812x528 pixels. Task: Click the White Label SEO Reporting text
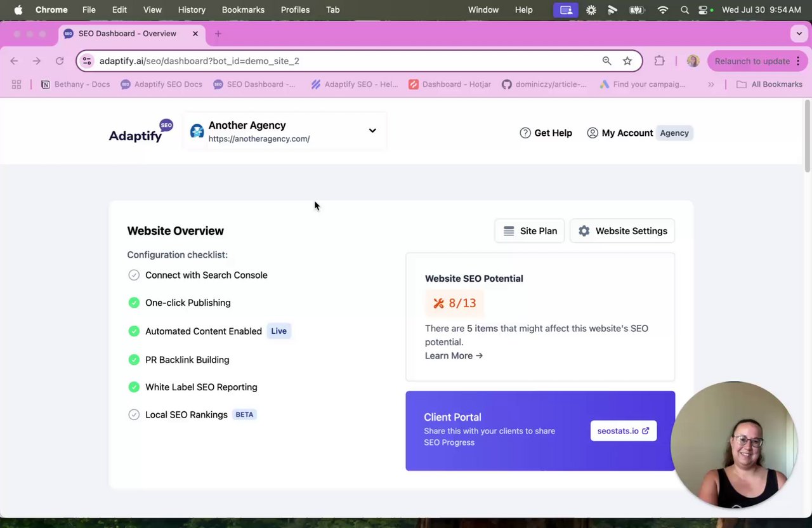tap(201, 387)
